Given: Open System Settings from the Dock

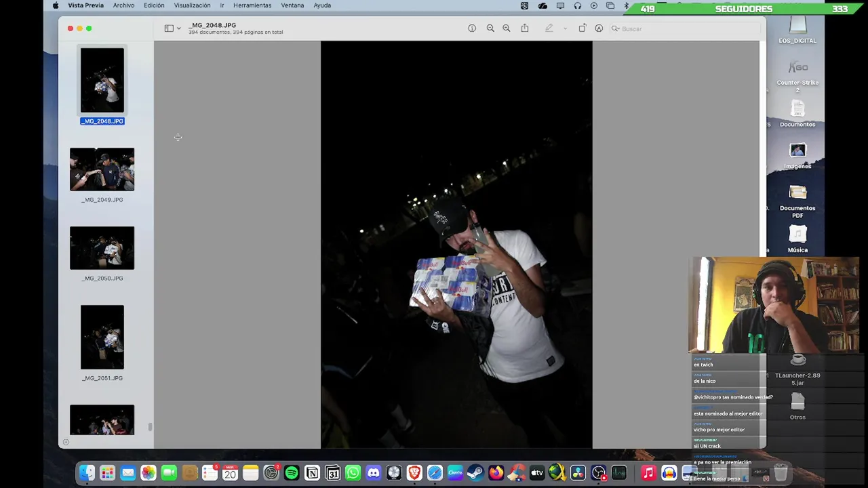Looking at the screenshot, I should [271, 473].
